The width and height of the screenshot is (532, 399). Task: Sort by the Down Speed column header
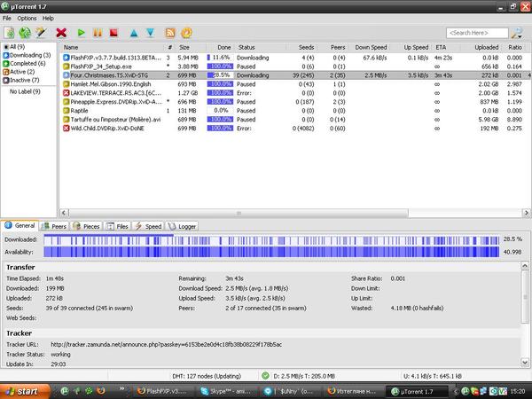371,48
